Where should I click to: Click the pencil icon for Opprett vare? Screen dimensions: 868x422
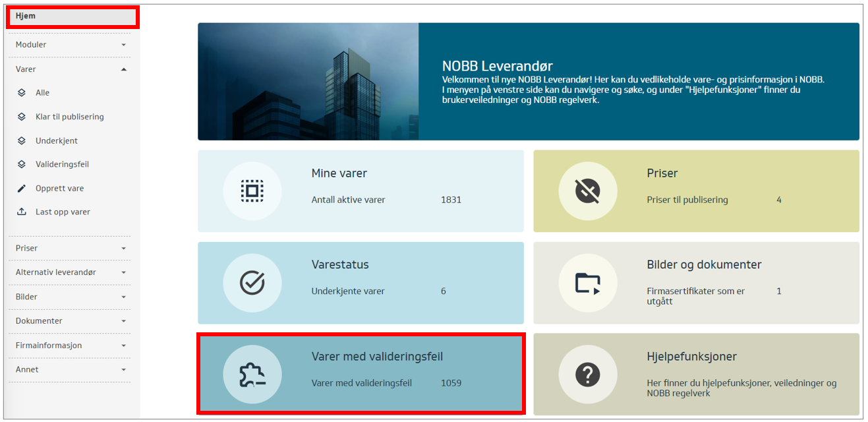coord(22,189)
